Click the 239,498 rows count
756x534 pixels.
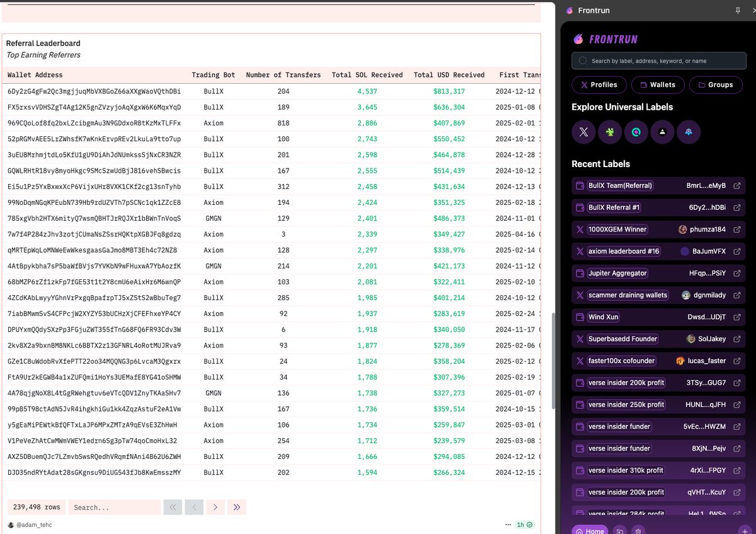pyautogui.click(x=37, y=507)
